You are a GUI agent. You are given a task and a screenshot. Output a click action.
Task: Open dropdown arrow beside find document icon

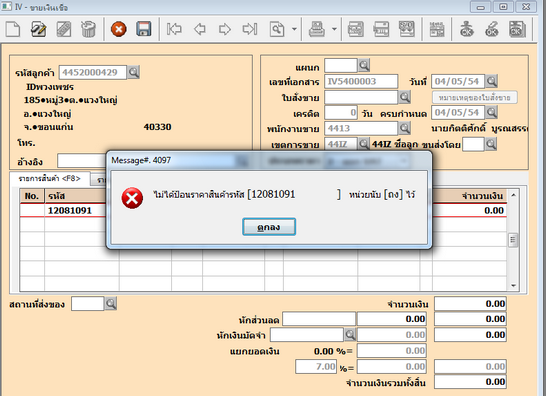point(294,29)
